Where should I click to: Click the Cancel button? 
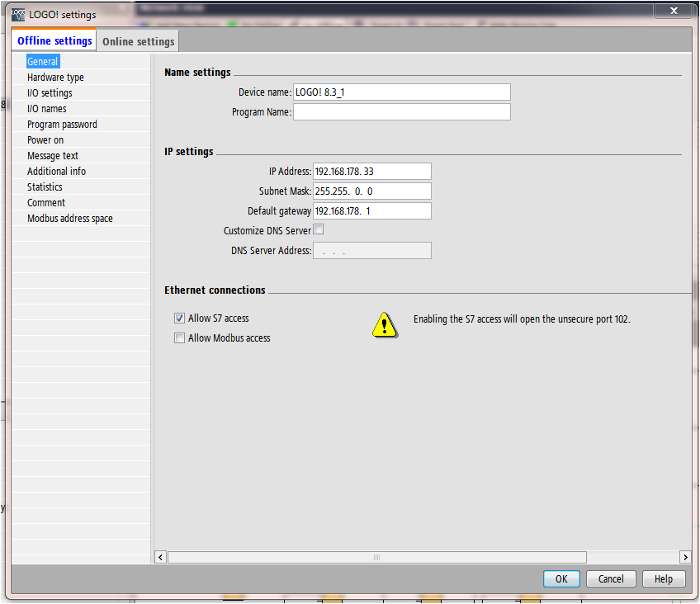(611, 579)
